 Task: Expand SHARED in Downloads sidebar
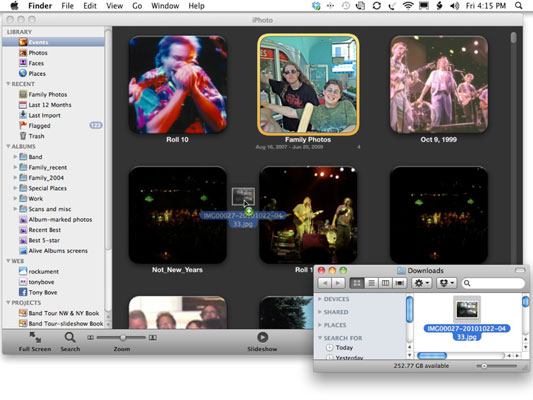tap(320, 312)
